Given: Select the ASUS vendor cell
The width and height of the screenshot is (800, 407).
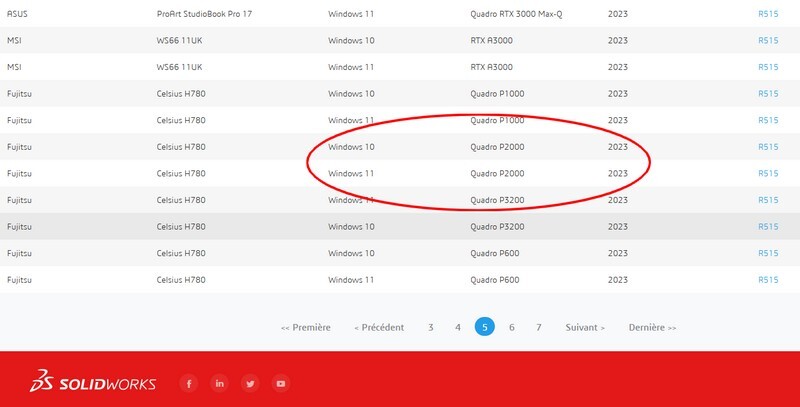Looking at the screenshot, I should pos(17,14).
